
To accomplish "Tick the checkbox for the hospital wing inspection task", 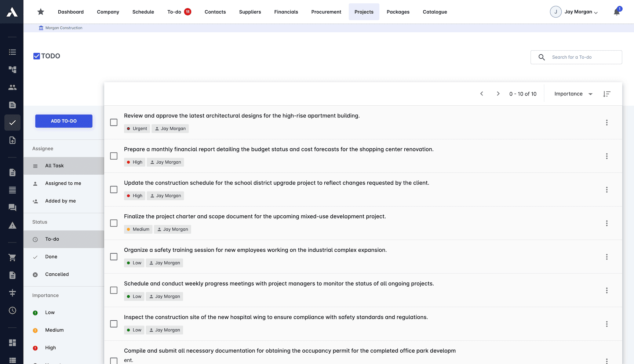I will 114,324.
